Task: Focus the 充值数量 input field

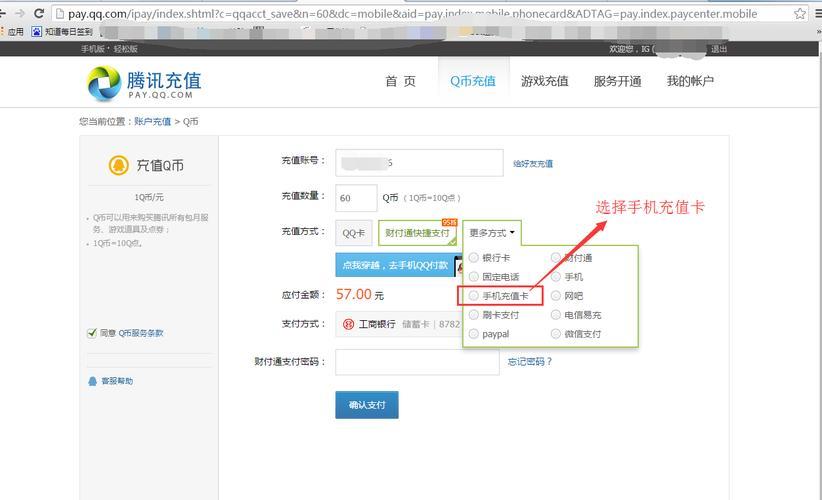Action: point(356,198)
